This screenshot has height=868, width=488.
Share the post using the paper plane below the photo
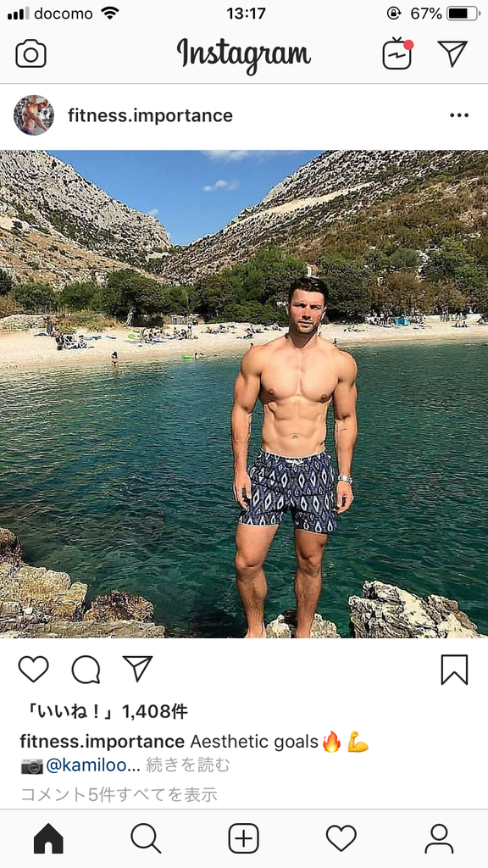click(137, 668)
